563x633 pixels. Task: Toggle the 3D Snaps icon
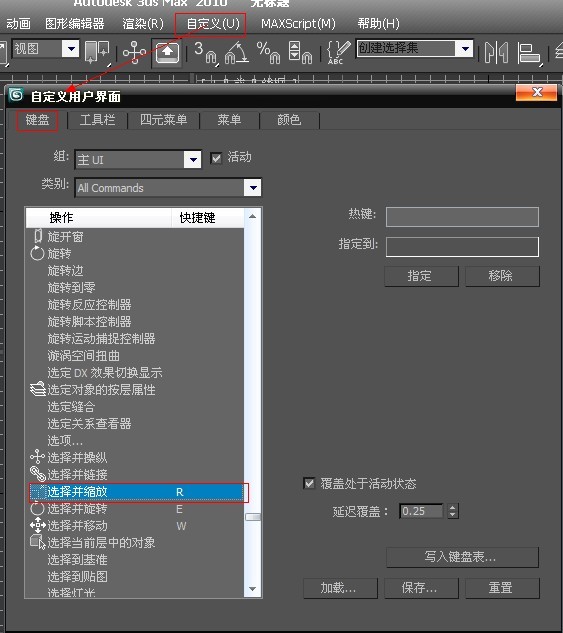(x=205, y=53)
